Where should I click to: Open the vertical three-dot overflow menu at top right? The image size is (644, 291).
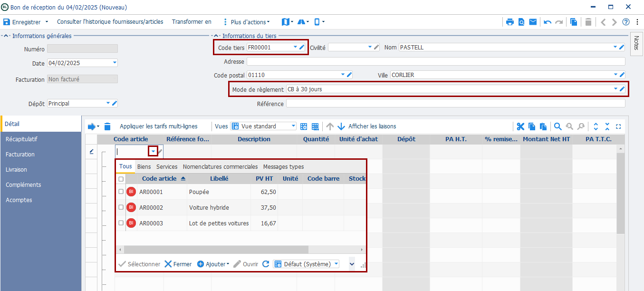[x=637, y=22]
